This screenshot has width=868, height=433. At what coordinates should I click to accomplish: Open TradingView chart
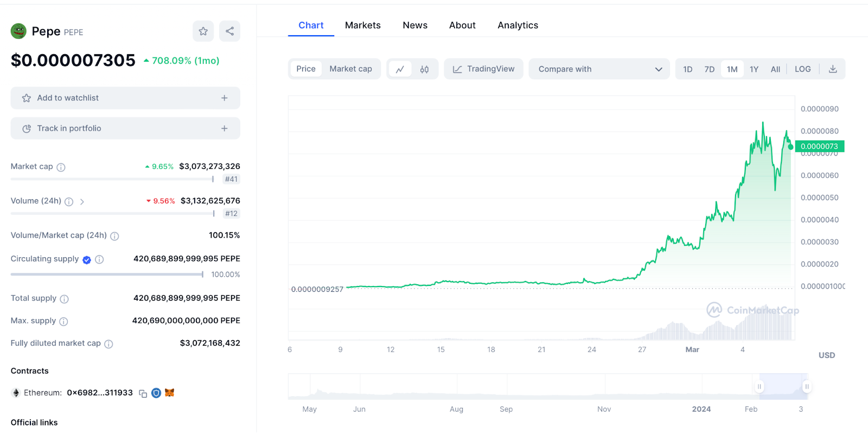tap(483, 69)
